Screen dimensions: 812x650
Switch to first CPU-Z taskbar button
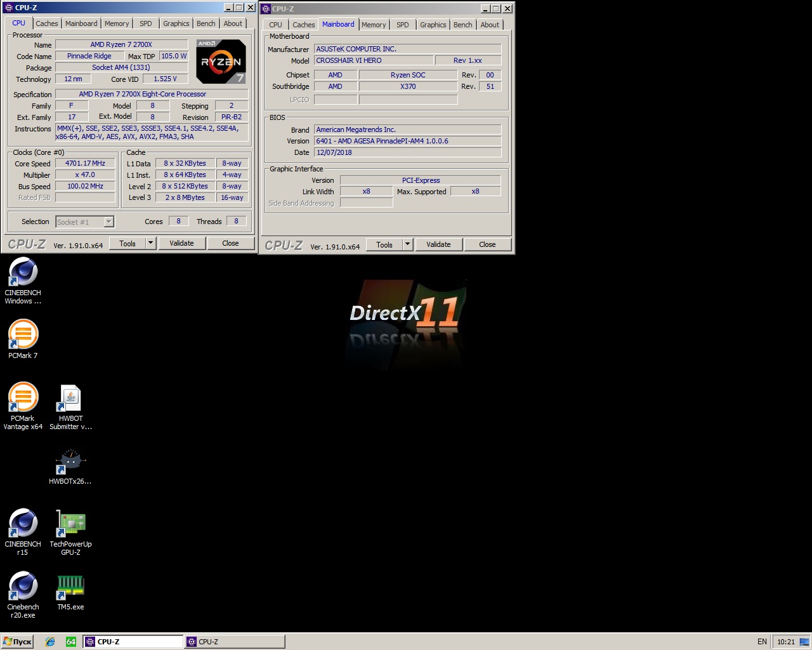(x=133, y=642)
